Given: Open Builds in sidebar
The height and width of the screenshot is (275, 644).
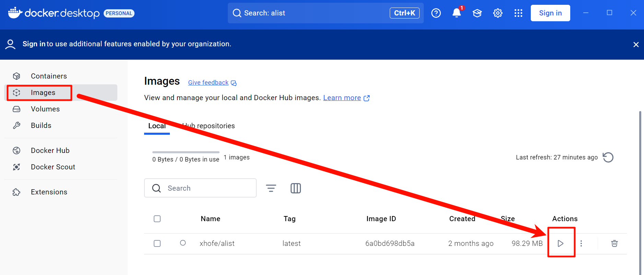Looking at the screenshot, I should tap(61, 125).
